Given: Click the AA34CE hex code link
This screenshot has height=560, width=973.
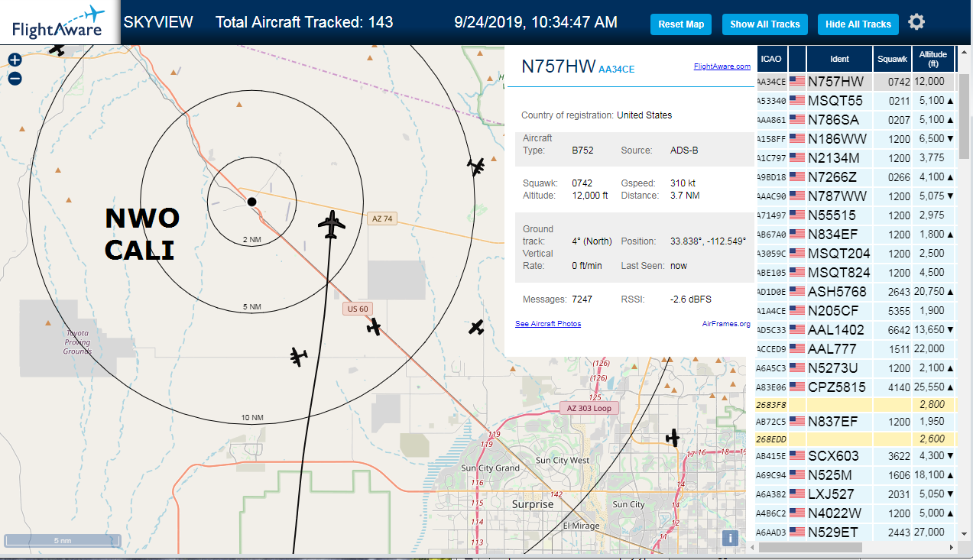Looking at the screenshot, I should (616, 69).
